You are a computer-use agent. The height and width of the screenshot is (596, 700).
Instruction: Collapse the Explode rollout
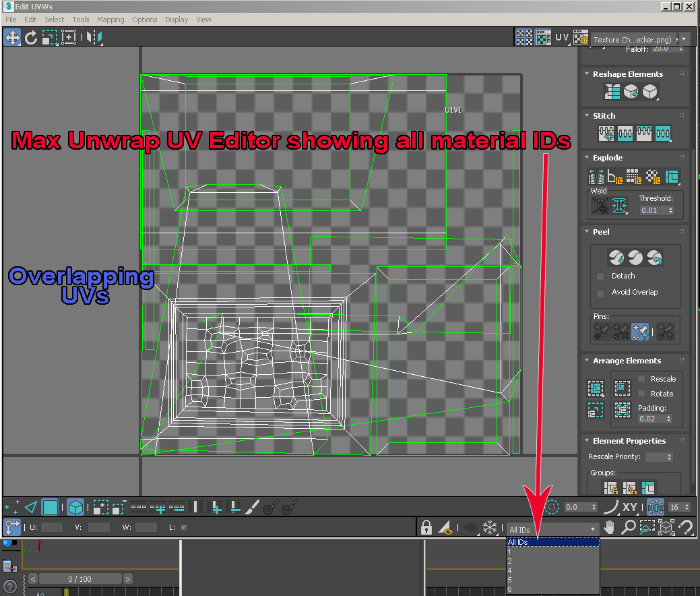(x=585, y=157)
